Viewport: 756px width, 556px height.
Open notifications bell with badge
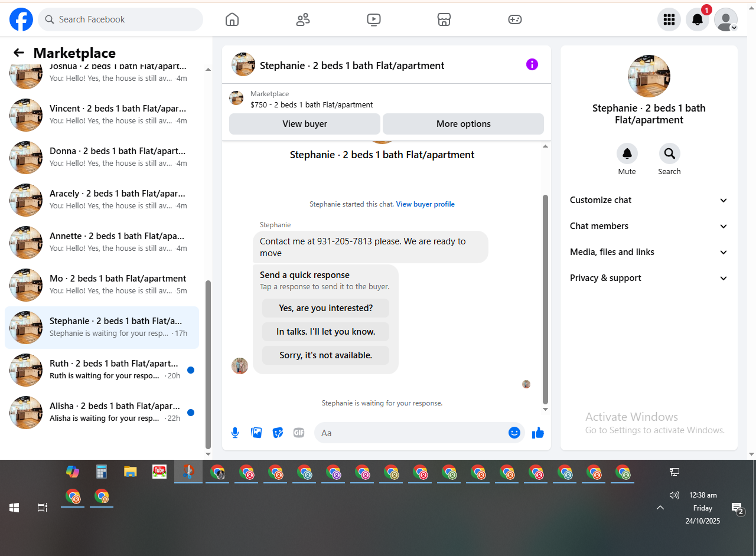tap(698, 19)
